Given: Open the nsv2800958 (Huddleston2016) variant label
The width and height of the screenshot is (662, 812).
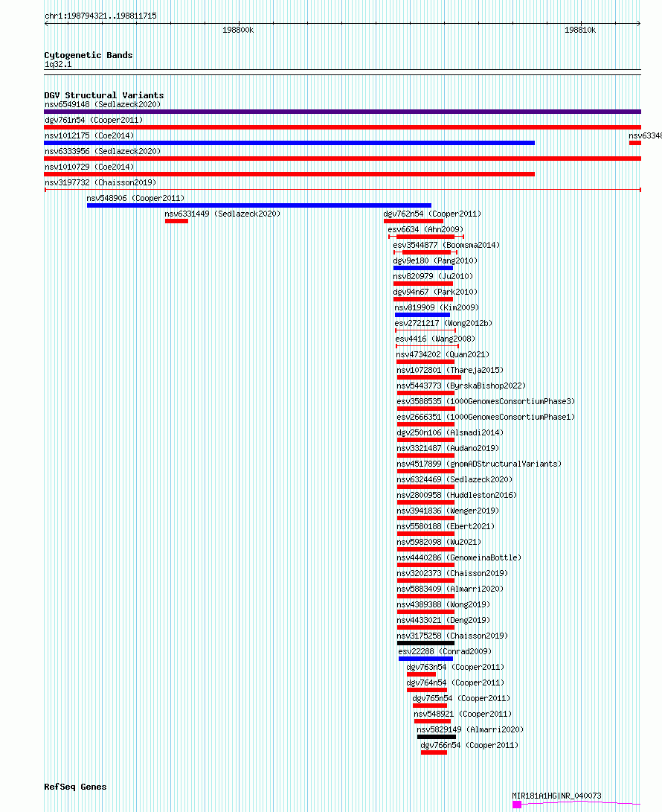Looking at the screenshot, I should 457,495.
